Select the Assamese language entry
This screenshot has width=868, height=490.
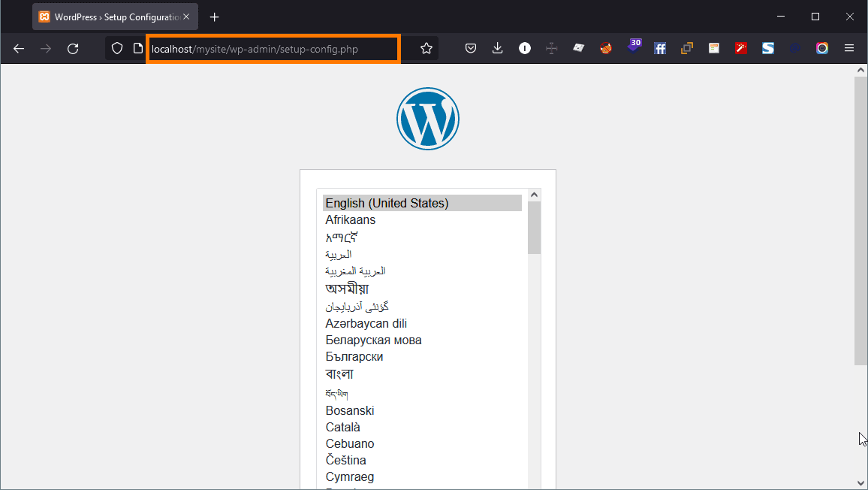coord(423,289)
